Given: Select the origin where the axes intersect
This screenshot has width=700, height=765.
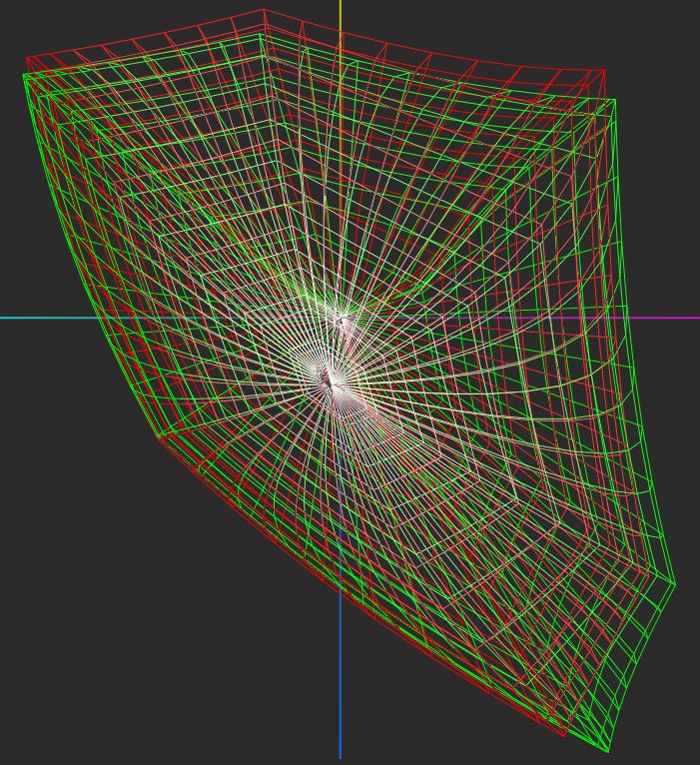Looking at the screenshot, I should pyautogui.click(x=341, y=318).
